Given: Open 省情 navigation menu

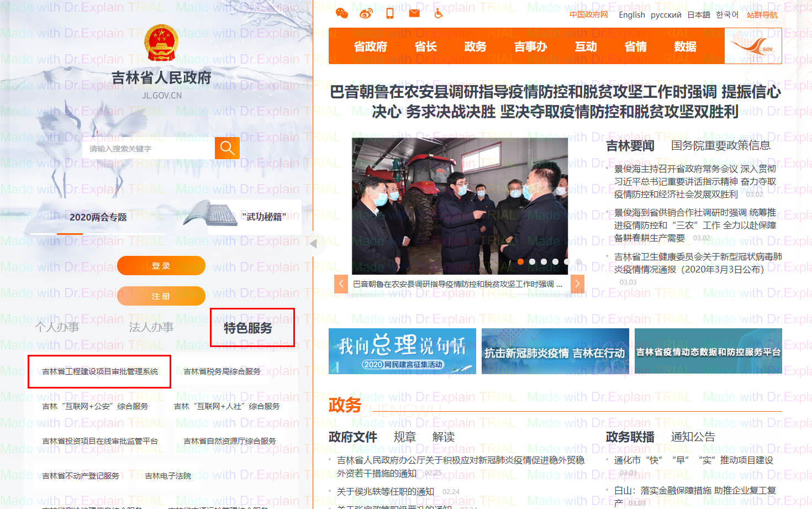Looking at the screenshot, I should click(636, 46).
